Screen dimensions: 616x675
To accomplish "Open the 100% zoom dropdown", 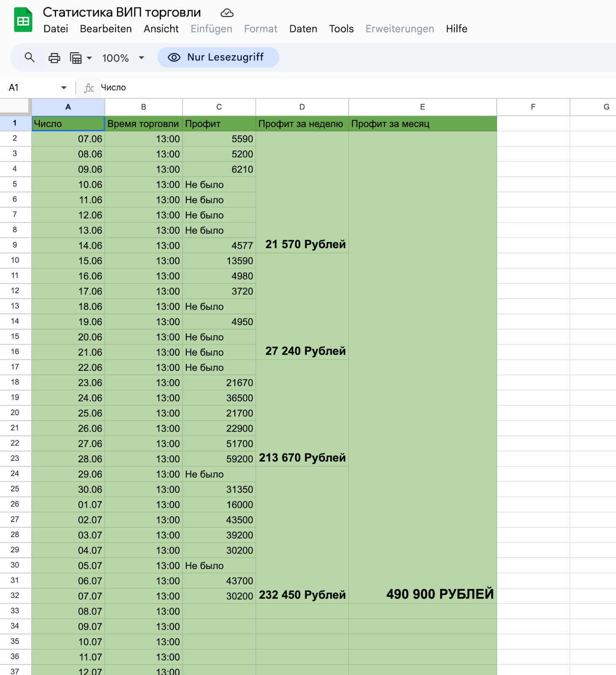I will tap(123, 58).
